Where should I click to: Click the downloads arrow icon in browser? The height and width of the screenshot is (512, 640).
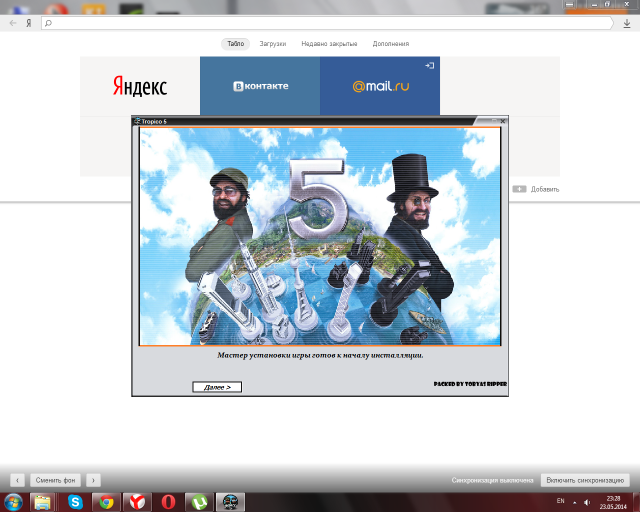click(x=626, y=22)
